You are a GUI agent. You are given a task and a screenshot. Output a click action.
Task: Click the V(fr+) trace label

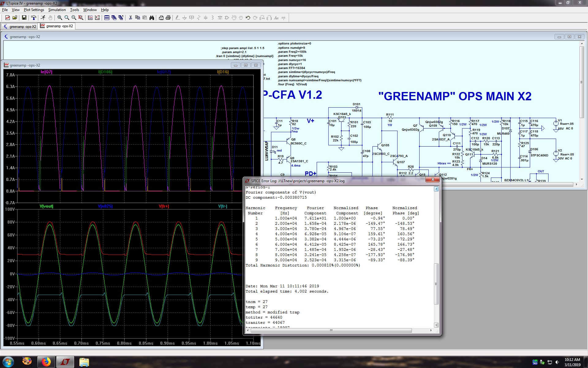(x=164, y=206)
